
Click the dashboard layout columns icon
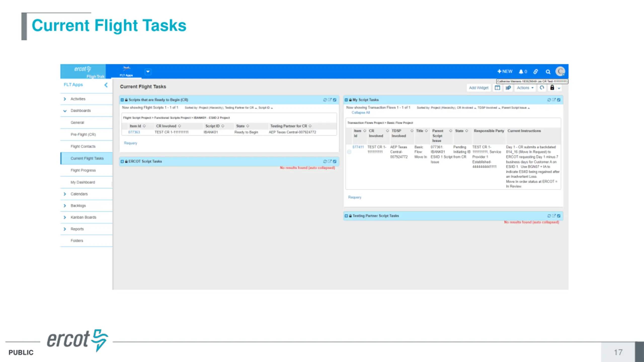[x=497, y=88]
